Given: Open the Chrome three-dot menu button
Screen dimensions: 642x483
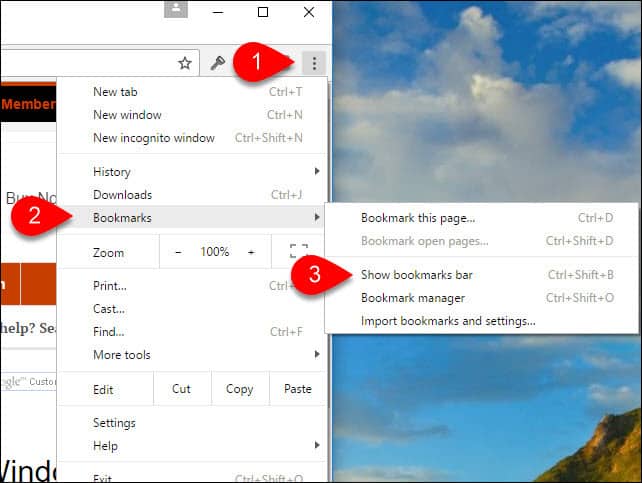Looking at the screenshot, I should (x=314, y=63).
